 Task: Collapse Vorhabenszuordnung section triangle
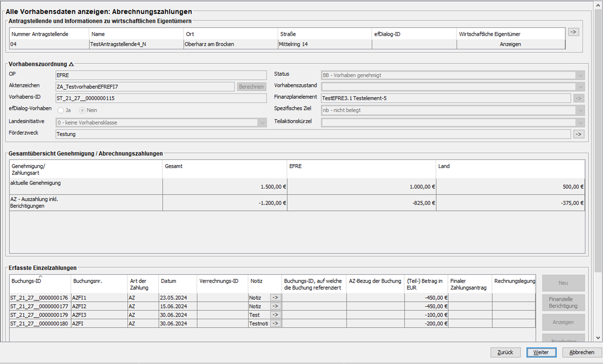(x=71, y=64)
